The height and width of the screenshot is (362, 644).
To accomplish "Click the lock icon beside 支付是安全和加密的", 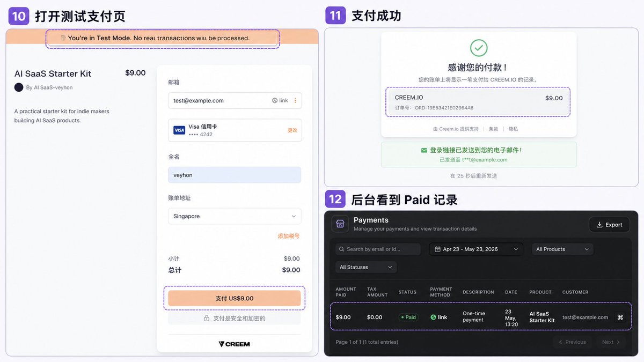I will pyautogui.click(x=207, y=318).
